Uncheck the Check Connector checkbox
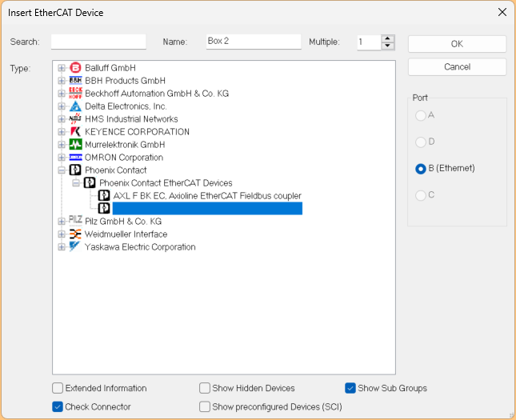The image size is (516, 420). click(x=58, y=407)
